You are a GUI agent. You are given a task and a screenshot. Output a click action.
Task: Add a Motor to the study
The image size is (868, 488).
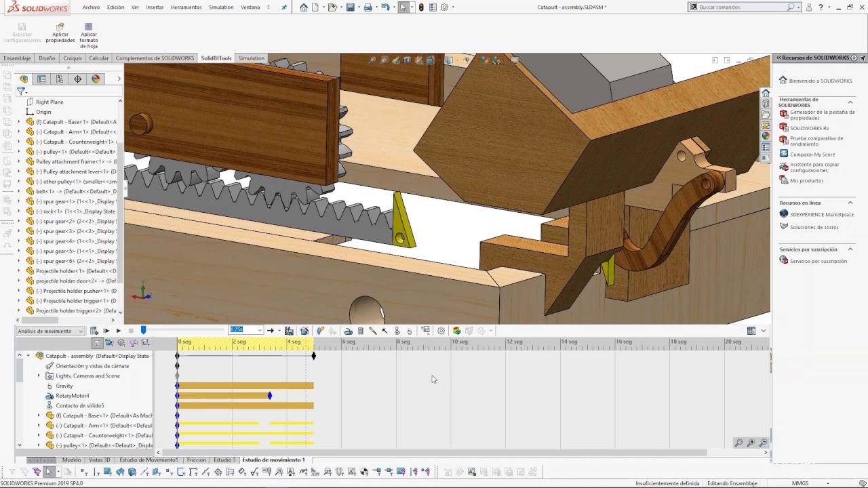coord(348,331)
